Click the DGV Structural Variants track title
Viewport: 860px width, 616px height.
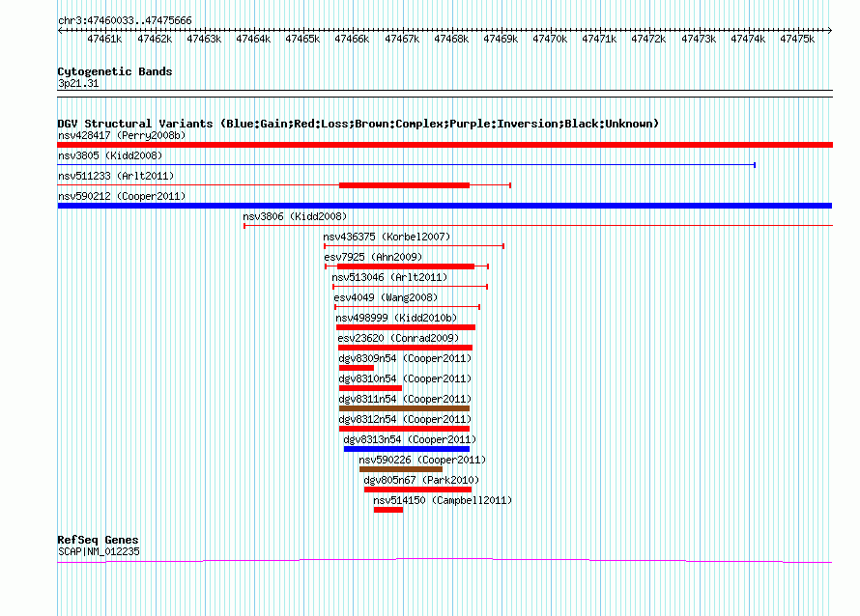(358, 124)
